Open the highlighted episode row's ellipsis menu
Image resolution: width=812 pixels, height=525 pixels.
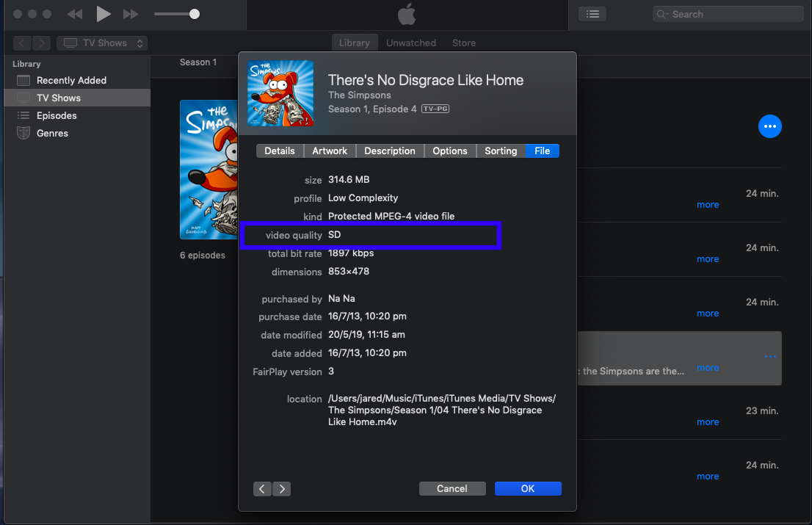click(770, 356)
